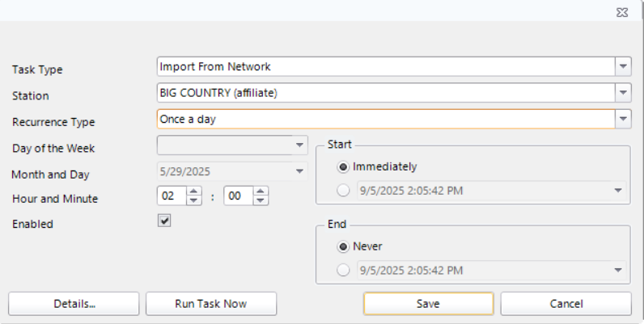Screen dimensions: 644x324
Task: Click the hour input field
Action: click(172, 196)
